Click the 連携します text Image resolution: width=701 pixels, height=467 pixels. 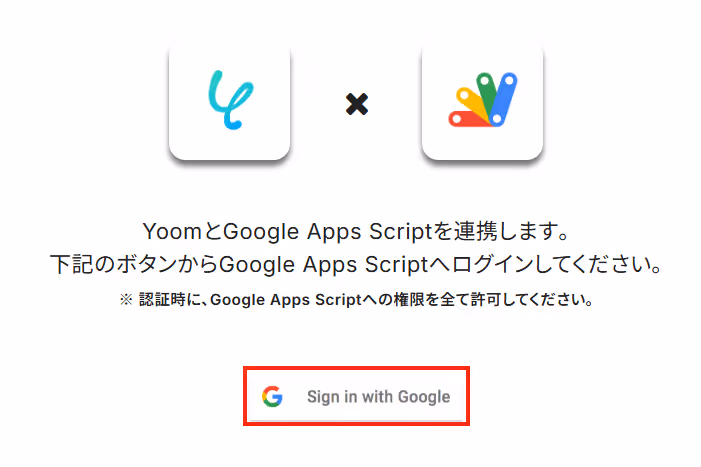coord(511,231)
